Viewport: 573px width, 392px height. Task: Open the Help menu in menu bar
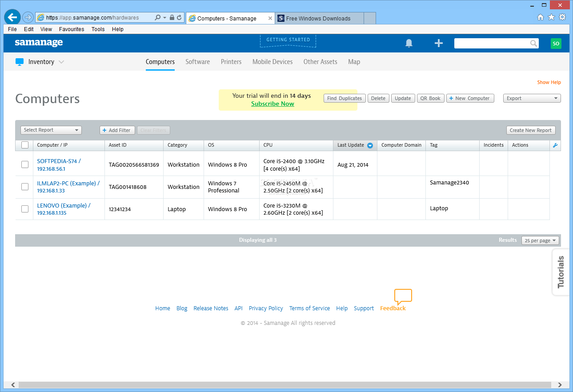(118, 29)
